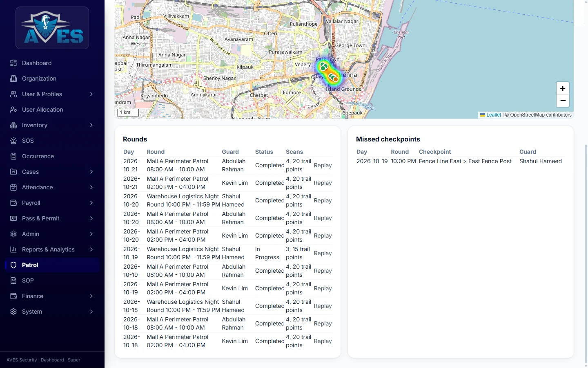Click the Cases folder icon
Screen dimensions: 588x368
(x=13, y=172)
